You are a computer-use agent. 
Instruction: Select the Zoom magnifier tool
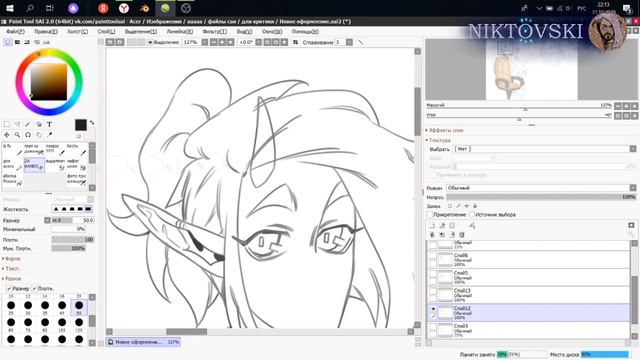18,135
